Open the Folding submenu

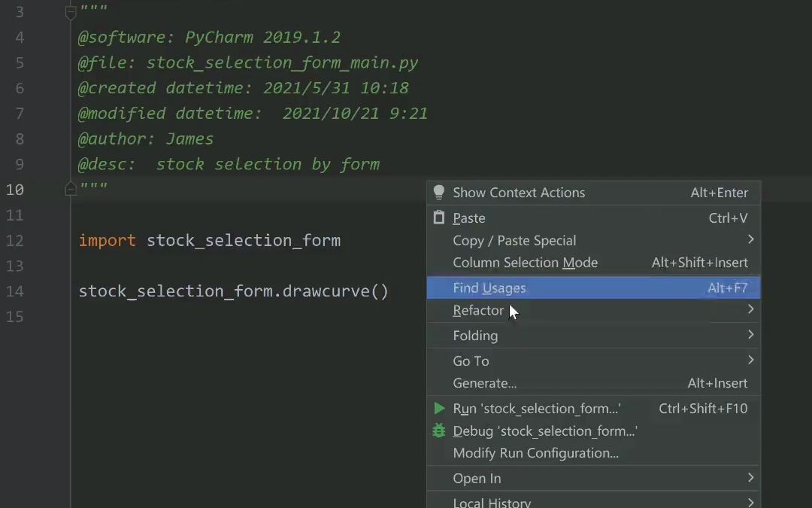tap(475, 336)
